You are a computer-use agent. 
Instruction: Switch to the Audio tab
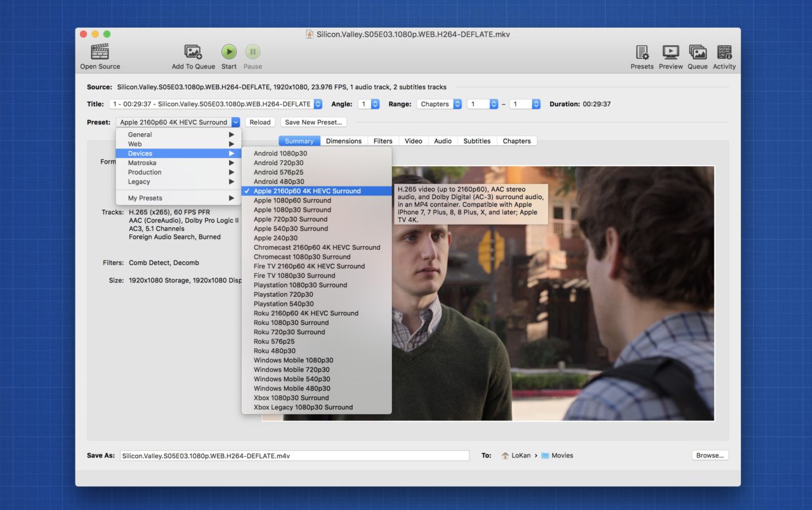443,141
